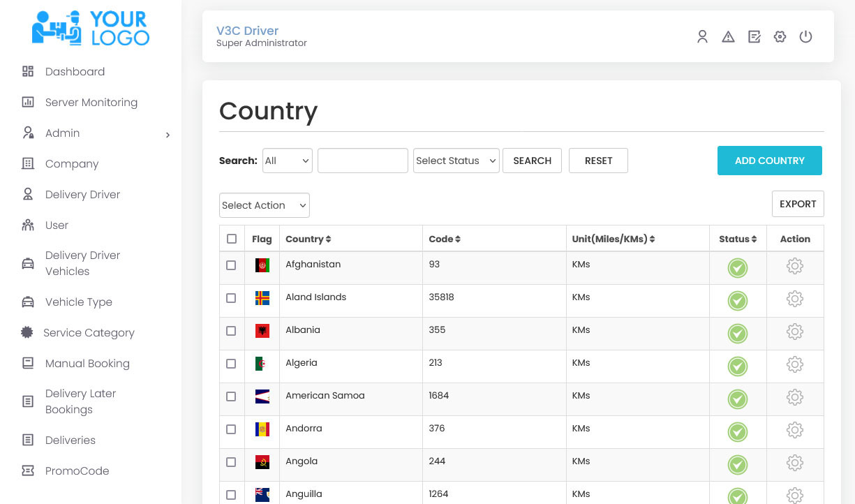
Task: Focus the search text input field
Action: [363, 161]
